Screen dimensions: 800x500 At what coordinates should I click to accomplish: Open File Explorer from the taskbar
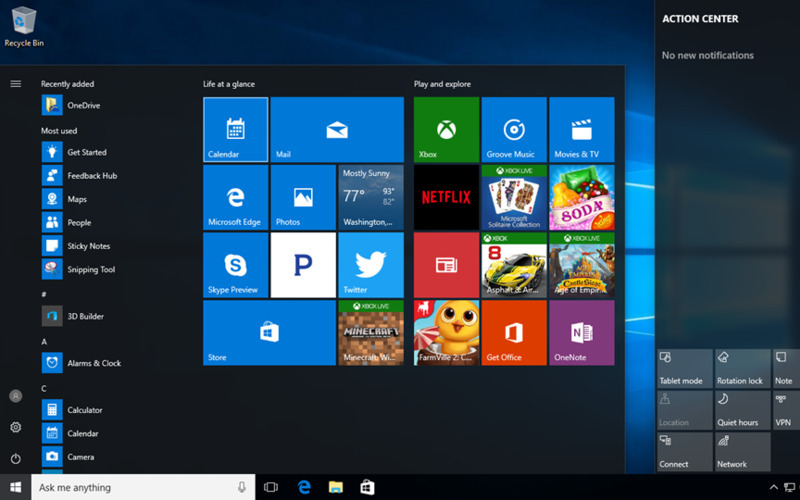click(x=335, y=487)
